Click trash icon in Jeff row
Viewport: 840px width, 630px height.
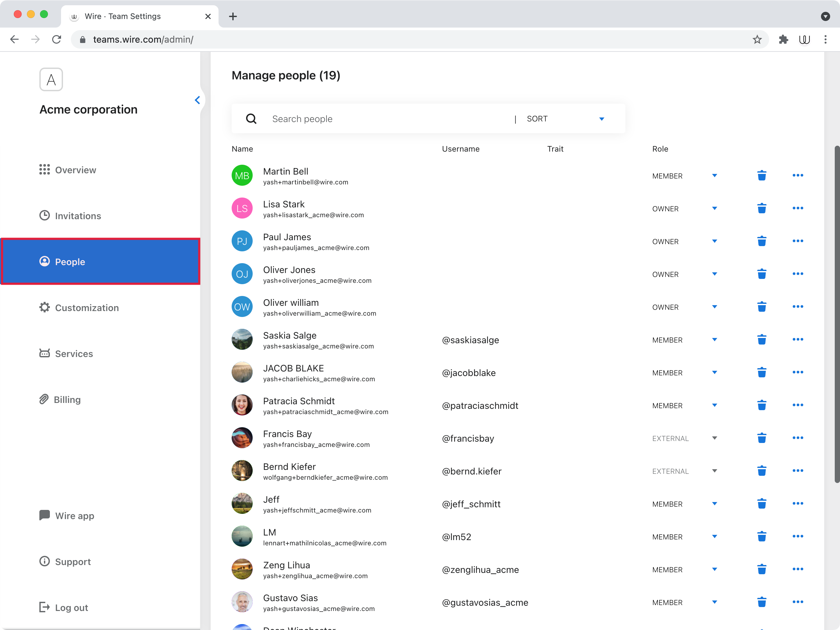[761, 504]
